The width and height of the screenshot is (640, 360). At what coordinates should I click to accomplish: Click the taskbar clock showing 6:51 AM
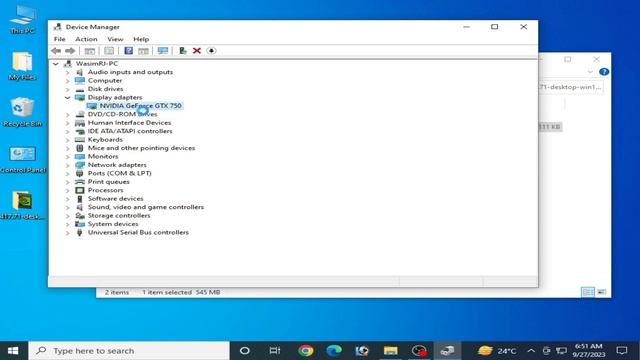[x=588, y=351]
